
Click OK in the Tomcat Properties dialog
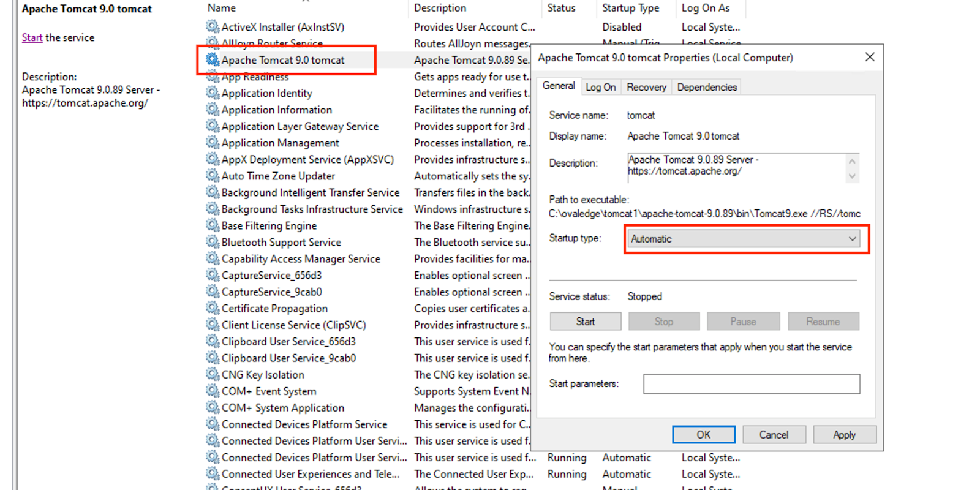(704, 435)
